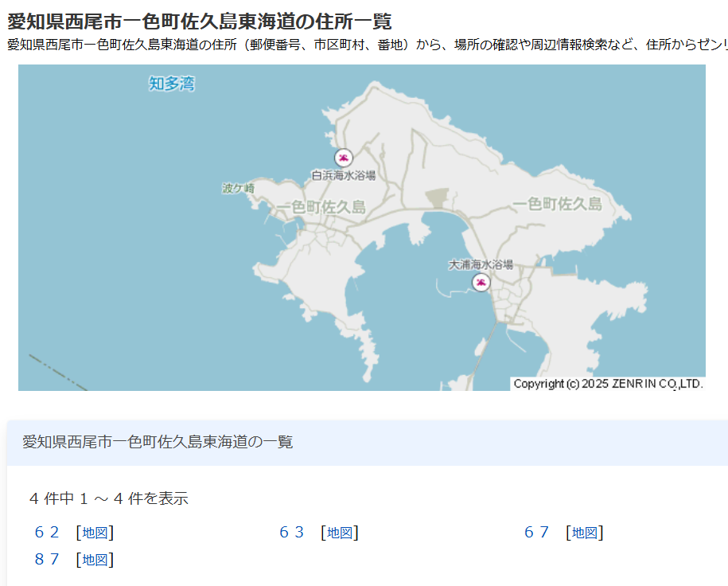The height and width of the screenshot is (586, 728).
Task: Click the eastern 一色町佐久島 map label
Action: coord(557,204)
